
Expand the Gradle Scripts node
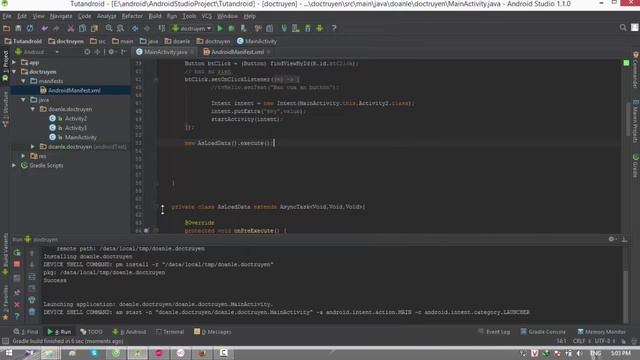[x=14, y=165]
